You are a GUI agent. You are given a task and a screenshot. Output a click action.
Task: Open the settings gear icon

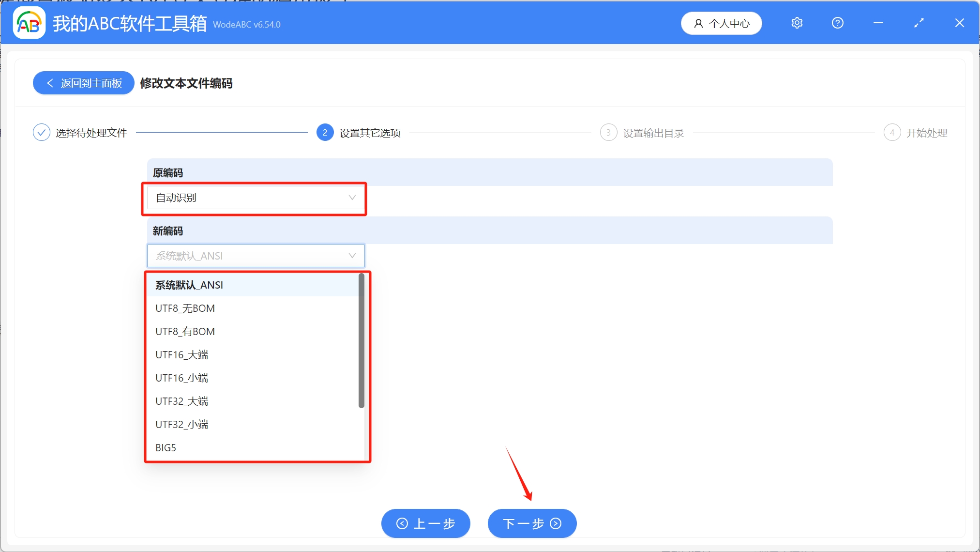797,23
